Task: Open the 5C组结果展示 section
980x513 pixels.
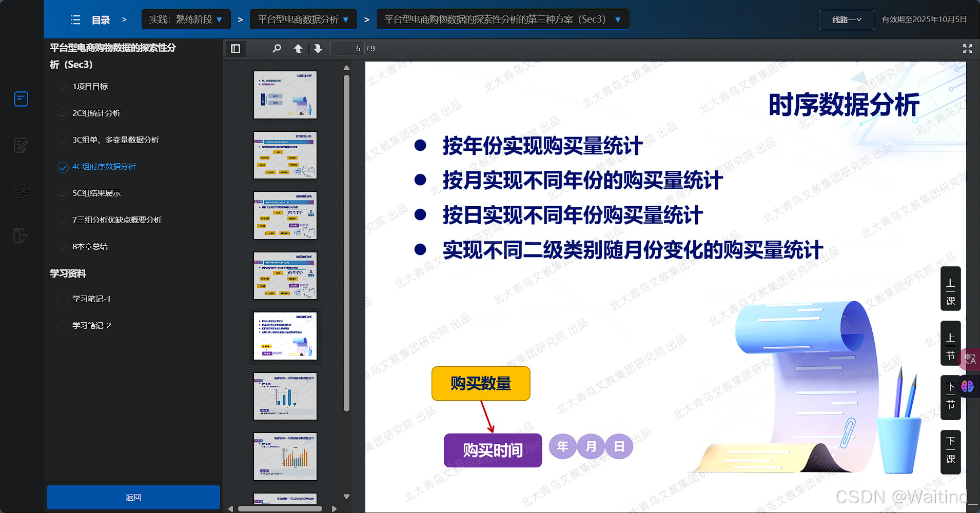Action: [x=96, y=193]
